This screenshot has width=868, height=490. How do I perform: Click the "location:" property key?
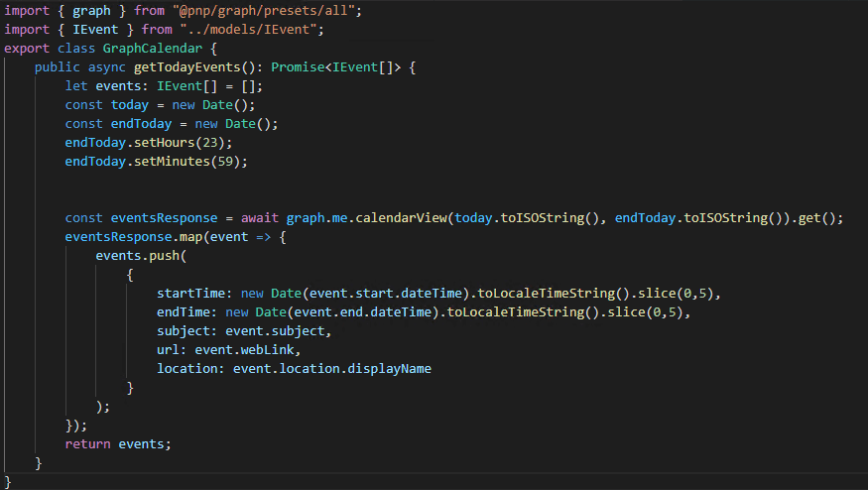pos(190,368)
